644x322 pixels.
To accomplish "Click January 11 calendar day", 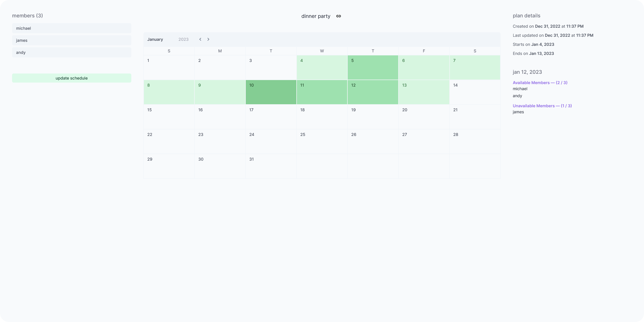I will coord(322,92).
